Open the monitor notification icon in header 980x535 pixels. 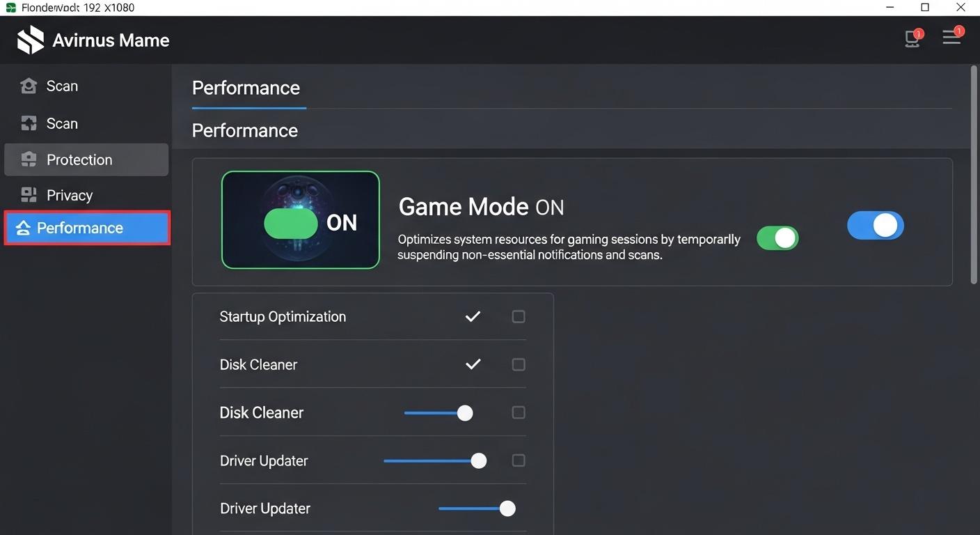pyautogui.click(x=912, y=39)
